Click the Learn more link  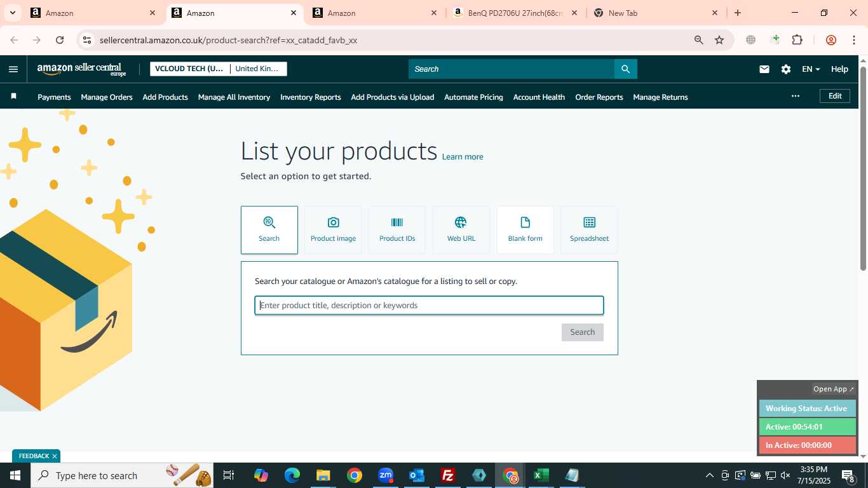pyautogui.click(x=463, y=157)
